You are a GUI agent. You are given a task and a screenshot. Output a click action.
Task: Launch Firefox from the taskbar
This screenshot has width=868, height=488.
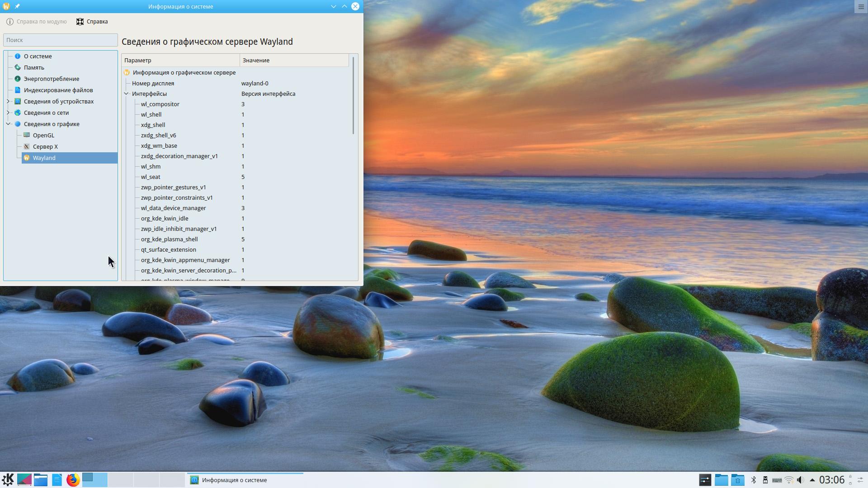(73, 480)
